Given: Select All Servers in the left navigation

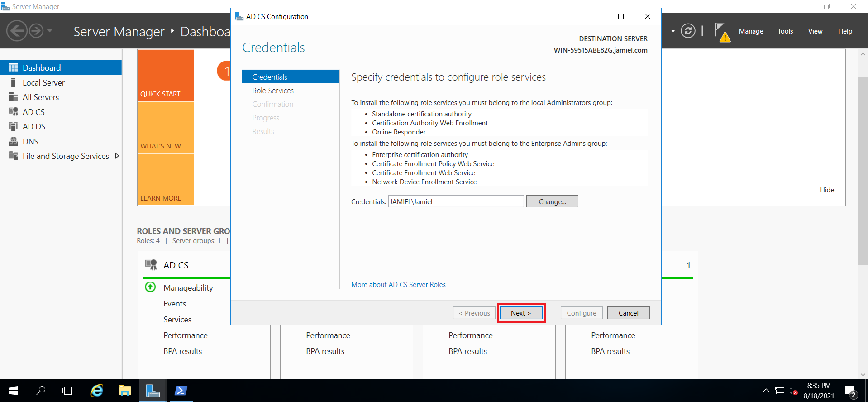Looking at the screenshot, I should tap(61, 97).
